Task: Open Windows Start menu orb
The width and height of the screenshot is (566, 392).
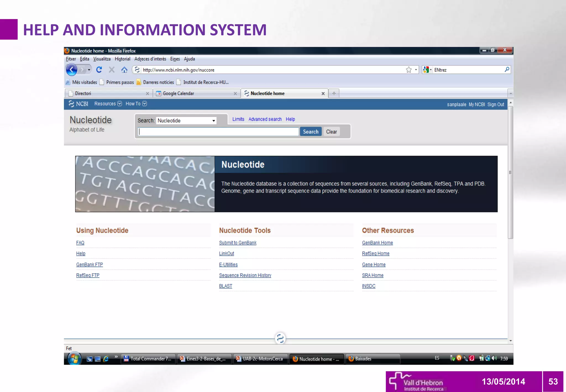Action: pyautogui.click(x=74, y=359)
